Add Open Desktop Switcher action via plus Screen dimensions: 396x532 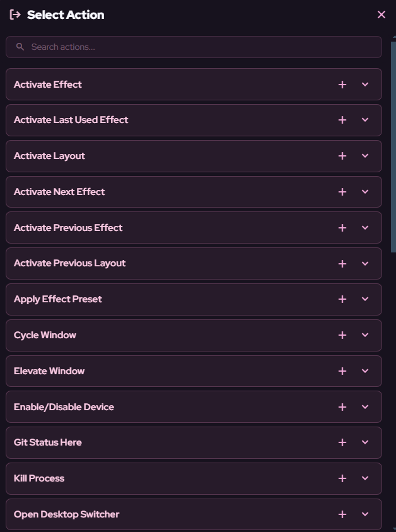(x=342, y=514)
